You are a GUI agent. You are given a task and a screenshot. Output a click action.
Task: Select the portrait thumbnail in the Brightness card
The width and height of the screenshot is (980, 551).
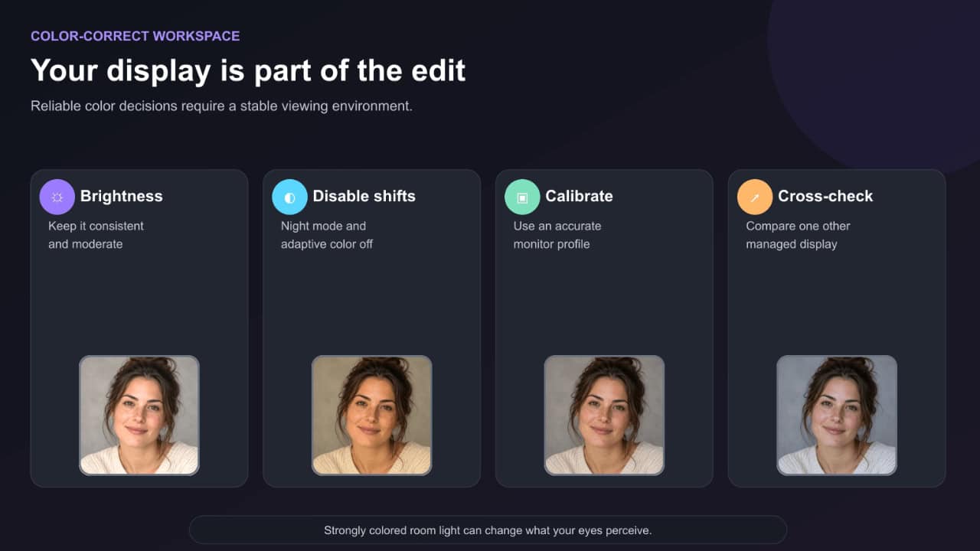(139, 415)
